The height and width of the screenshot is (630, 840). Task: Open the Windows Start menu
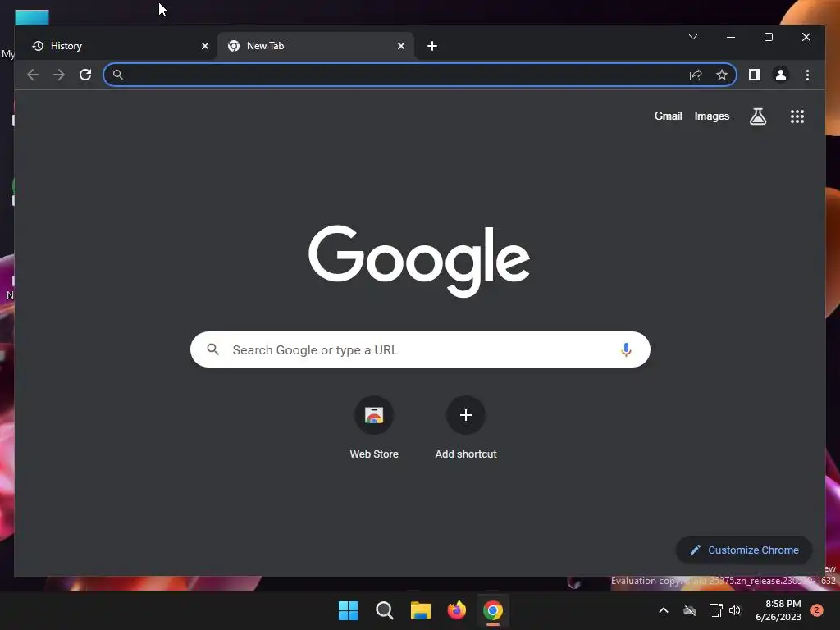tap(348, 610)
